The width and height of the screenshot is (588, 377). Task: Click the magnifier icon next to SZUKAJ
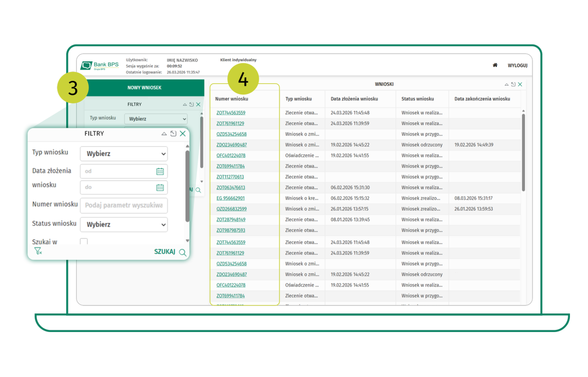pos(182,253)
